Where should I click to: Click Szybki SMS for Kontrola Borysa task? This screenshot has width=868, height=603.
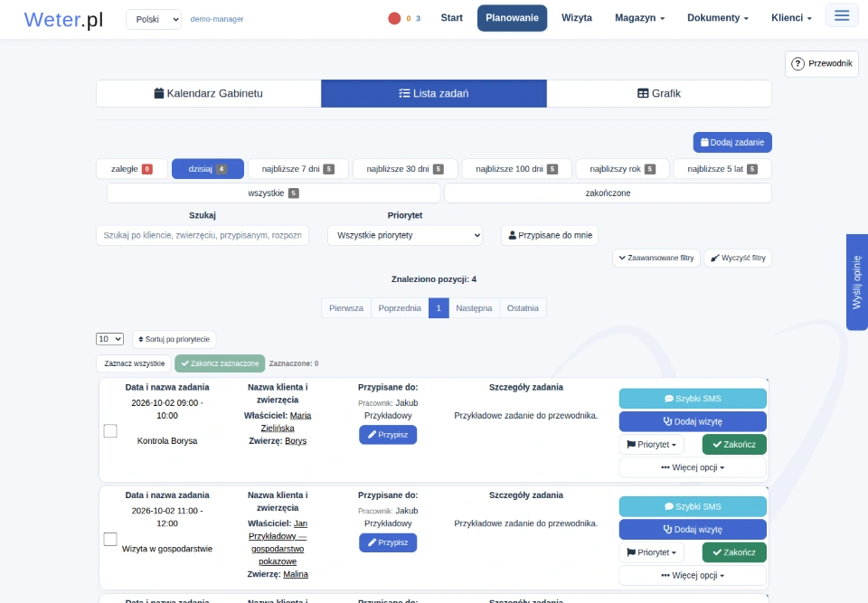693,399
